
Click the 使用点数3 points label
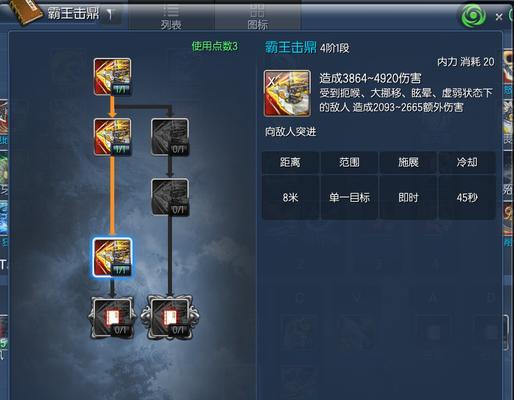coord(215,46)
